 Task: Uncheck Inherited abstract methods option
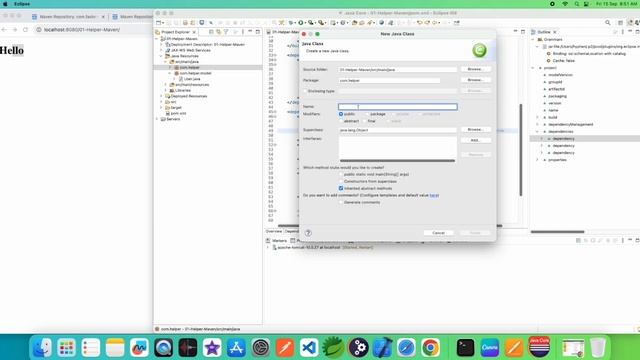click(341, 188)
